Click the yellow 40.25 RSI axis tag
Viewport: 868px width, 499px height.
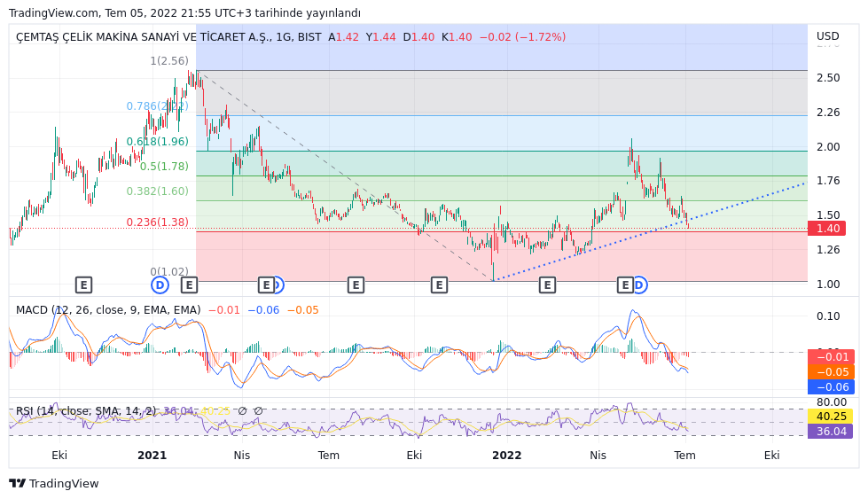[831, 417]
